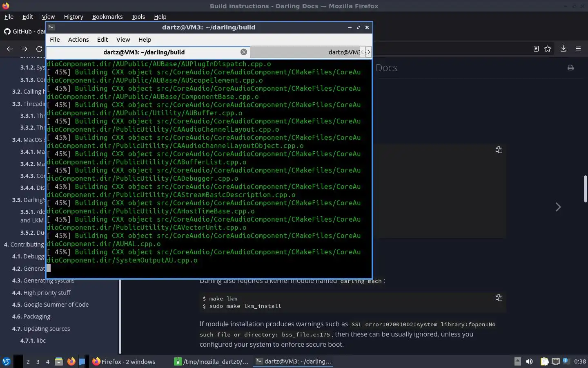Copy the first code block contents
588x368 pixels.
click(499, 150)
